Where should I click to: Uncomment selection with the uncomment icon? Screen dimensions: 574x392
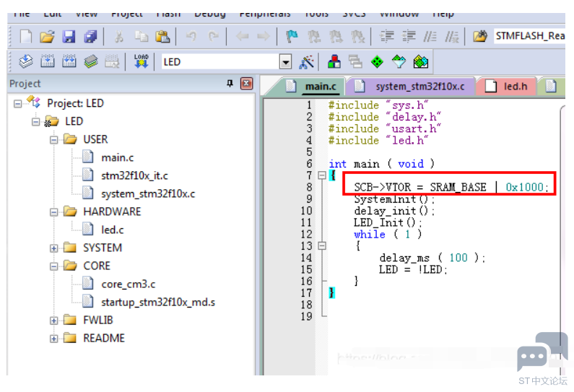pos(452,37)
